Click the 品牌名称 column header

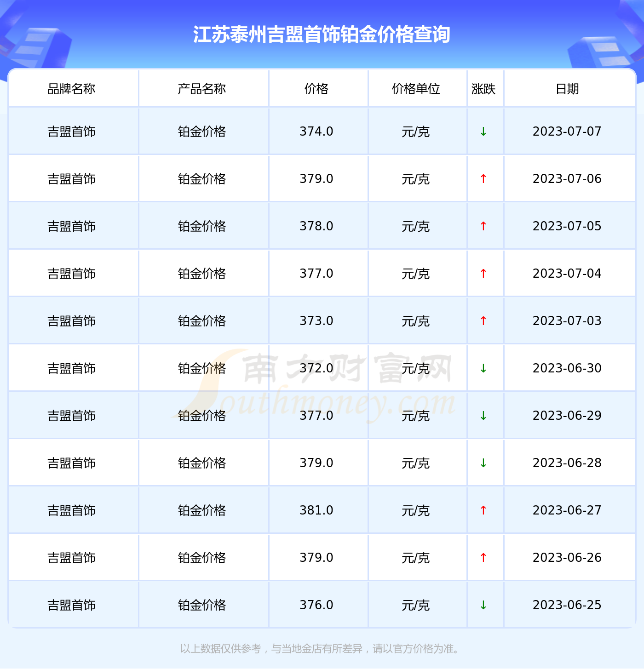pos(71,89)
